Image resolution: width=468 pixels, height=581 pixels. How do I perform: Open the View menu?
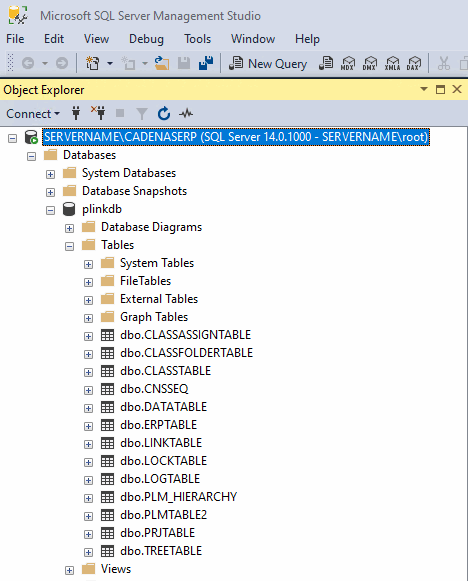tap(96, 39)
